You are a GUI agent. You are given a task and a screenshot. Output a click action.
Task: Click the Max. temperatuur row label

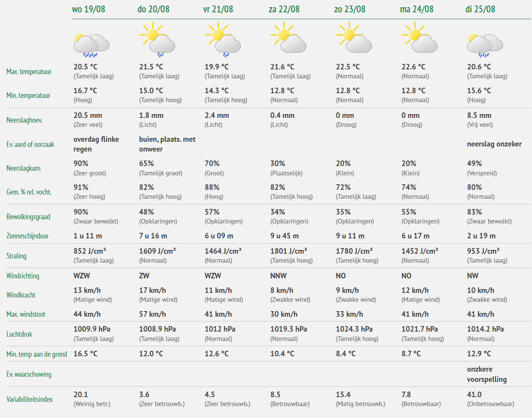click(x=29, y=72)
